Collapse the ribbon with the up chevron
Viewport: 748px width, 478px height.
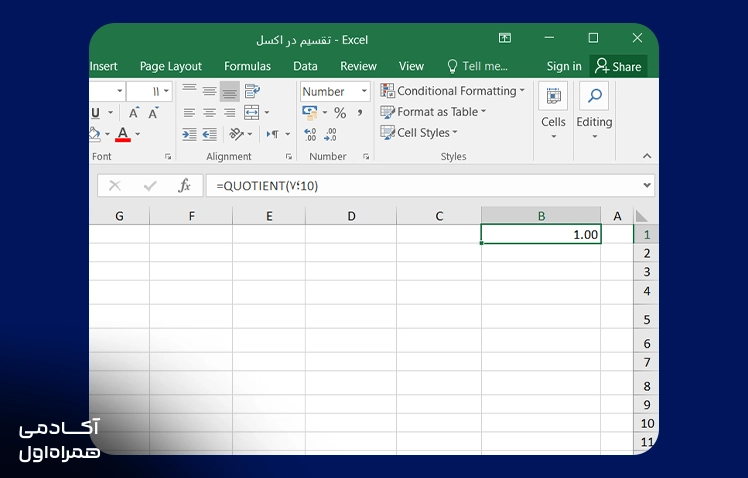[x=647, y=156]
